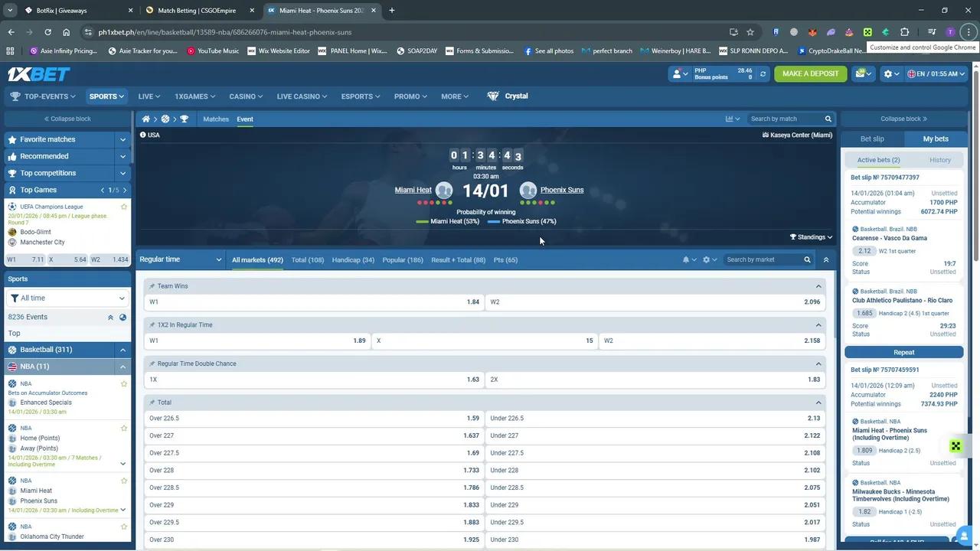Click the search icon in Search by match
The height and width of the screenshot is (551, 980).
pyautogui.click(x=828, y=119)
